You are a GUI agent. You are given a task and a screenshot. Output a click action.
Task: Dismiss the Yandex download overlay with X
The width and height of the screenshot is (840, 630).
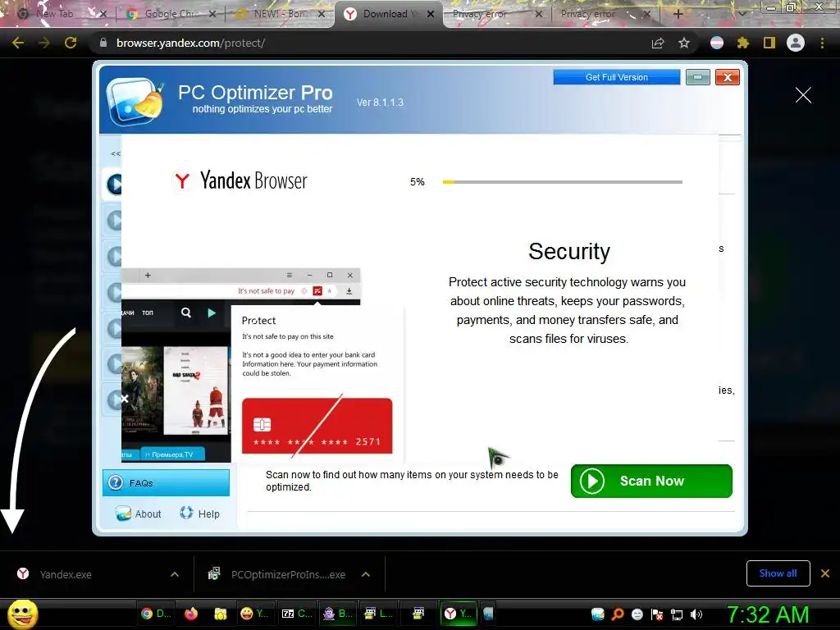(803, 95)
